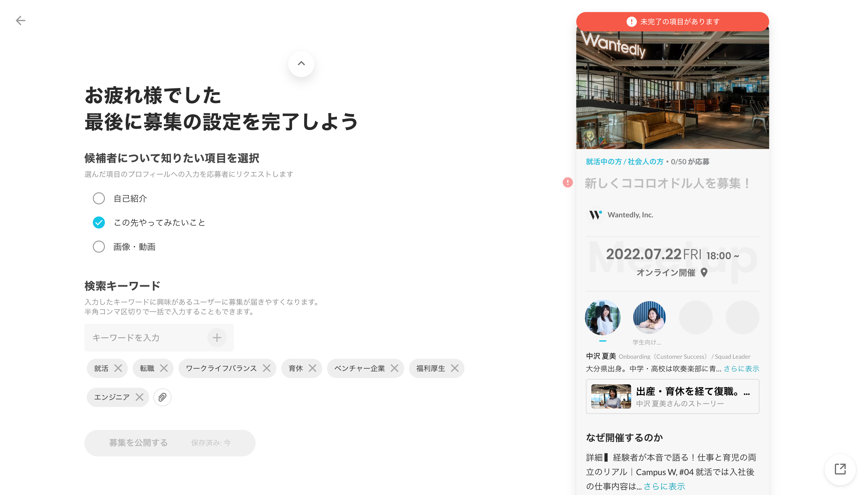The width and height of the screenshot is (868, 495).
Task: Remove the 転職 keyword tag
Action: coord(164,368)
